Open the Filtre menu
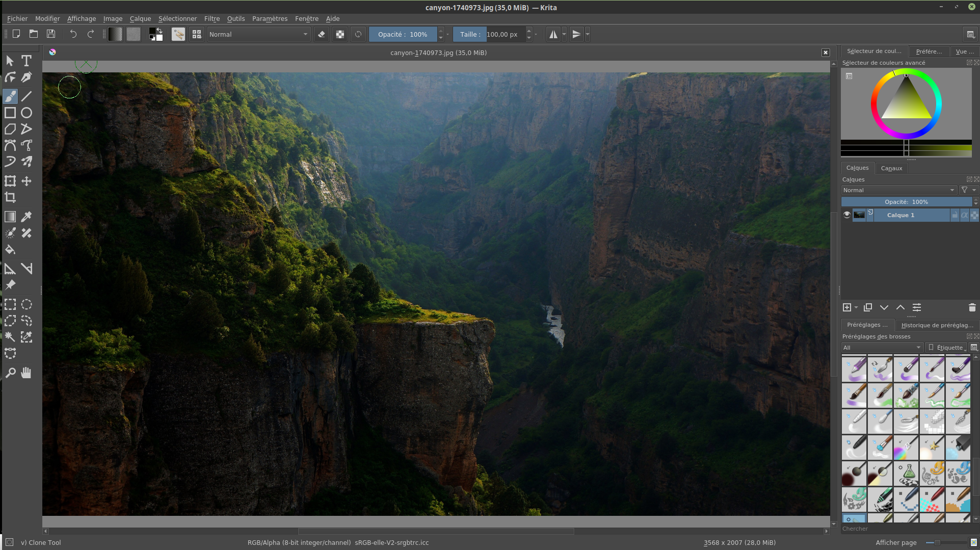980x550 pixels. [x=212, y=18]
